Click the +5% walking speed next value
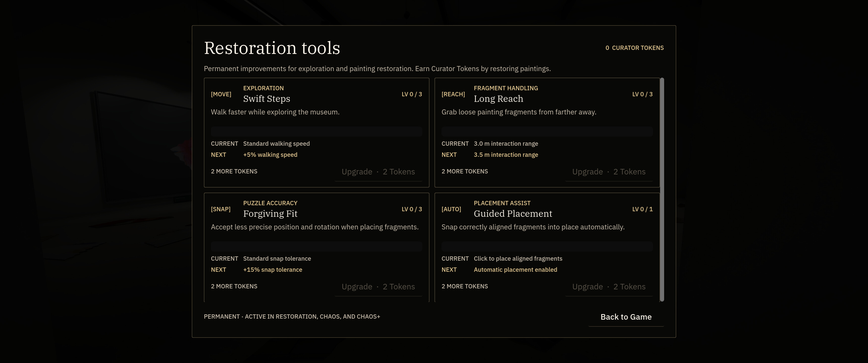The height and width of the screenshot is (363, 868). coord(270,155)
